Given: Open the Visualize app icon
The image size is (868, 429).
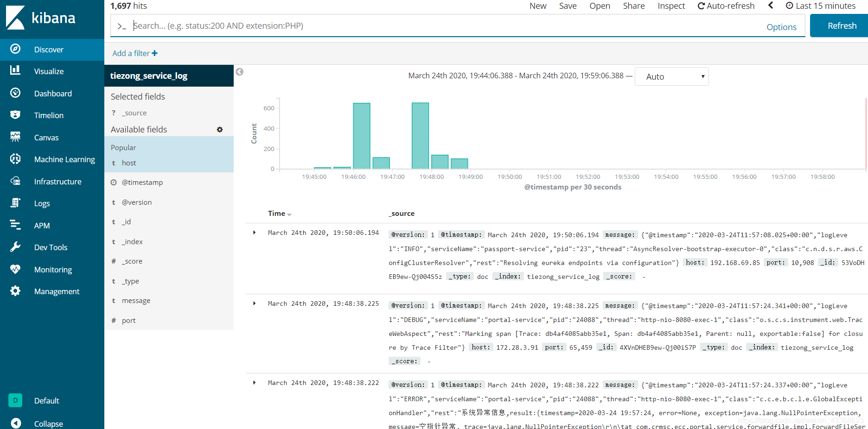Looking at the screenshot, I should click(15, 71).
